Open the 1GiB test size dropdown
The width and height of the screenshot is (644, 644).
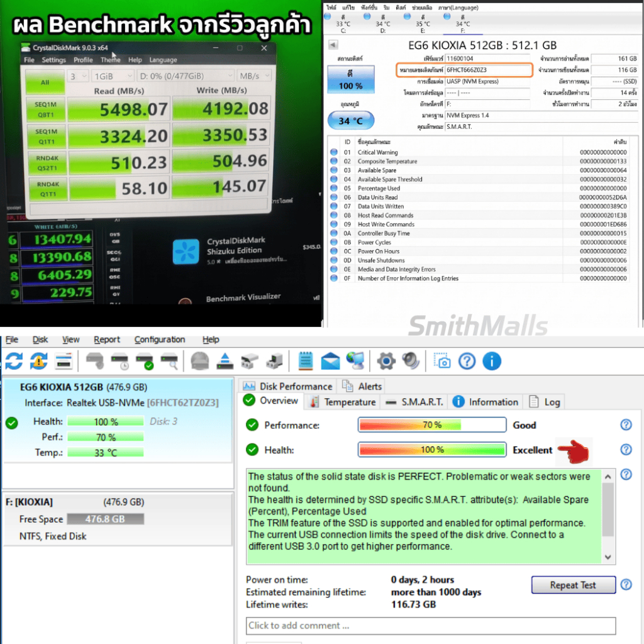[x=113, y=76]
